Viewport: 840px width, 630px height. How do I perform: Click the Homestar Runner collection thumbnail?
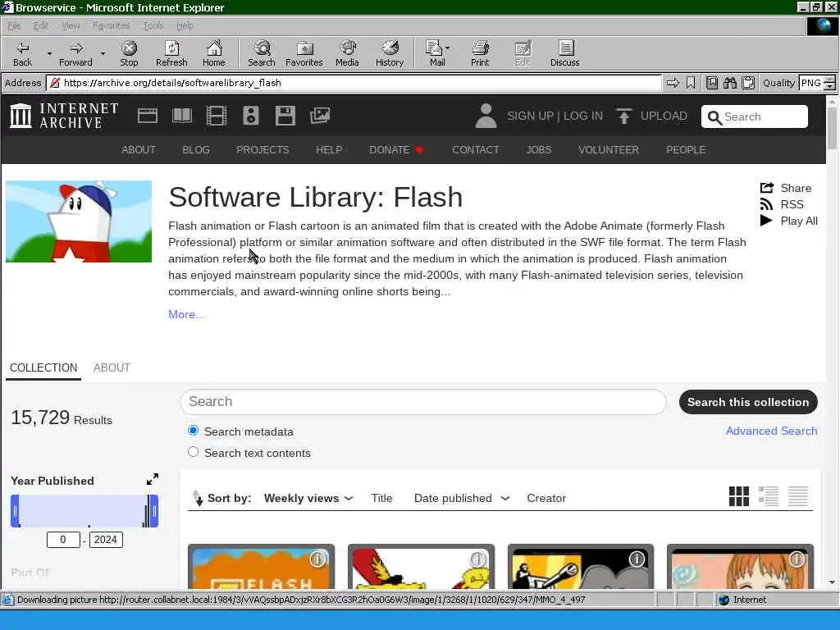click(x=79, y=221)
